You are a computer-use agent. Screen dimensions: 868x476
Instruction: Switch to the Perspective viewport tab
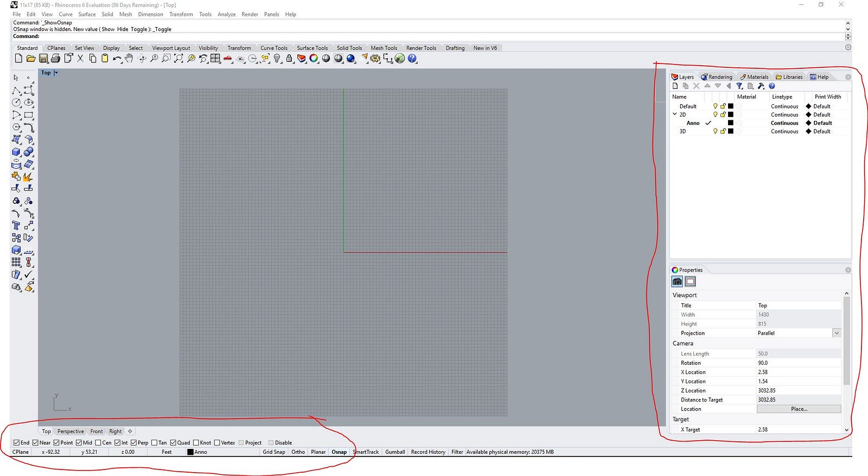click(71, 432)
